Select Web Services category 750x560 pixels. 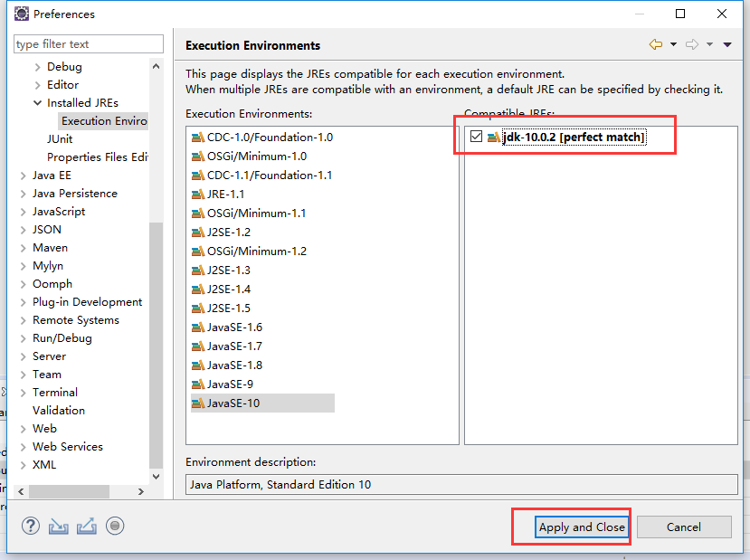tap(68, 447)
